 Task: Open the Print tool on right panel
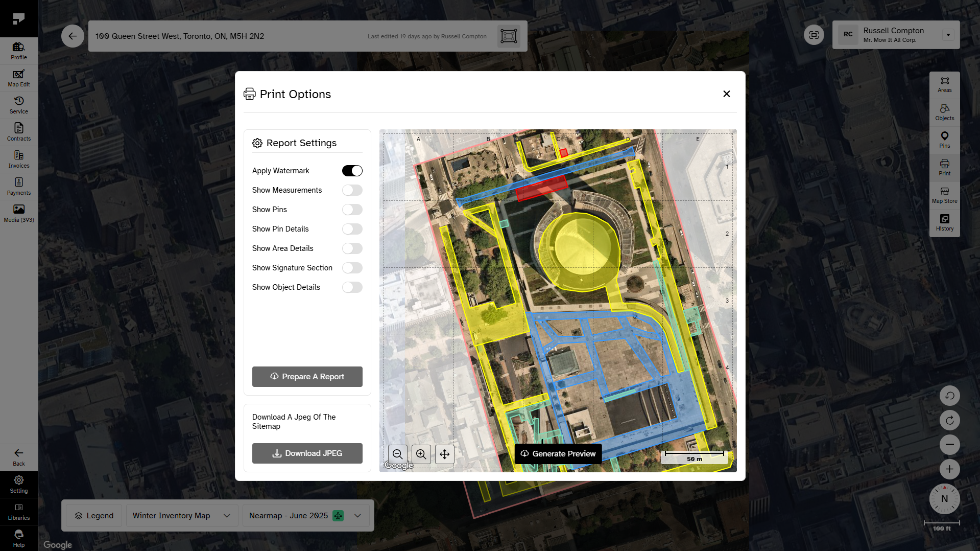coord(945,168)
